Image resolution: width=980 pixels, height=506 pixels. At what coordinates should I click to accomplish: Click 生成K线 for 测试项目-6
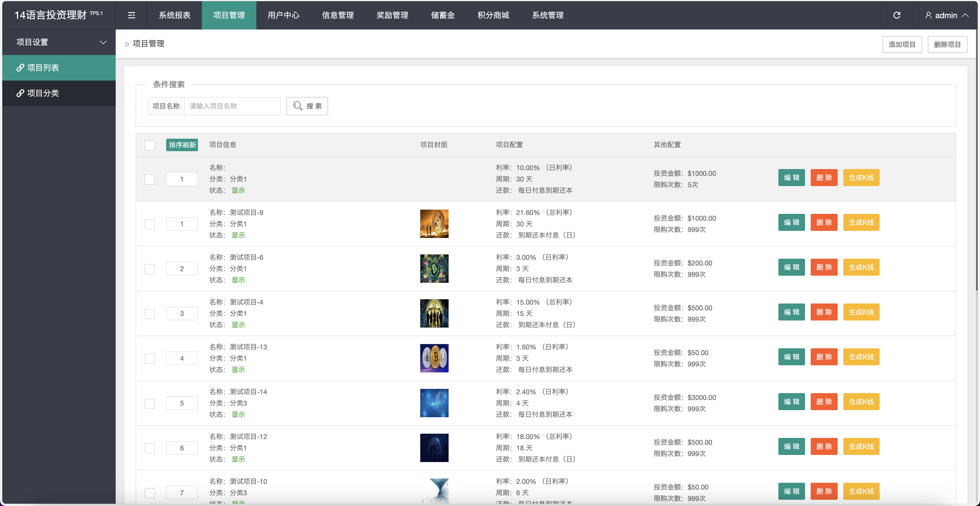pyautogui.click(x=861, y=267)
